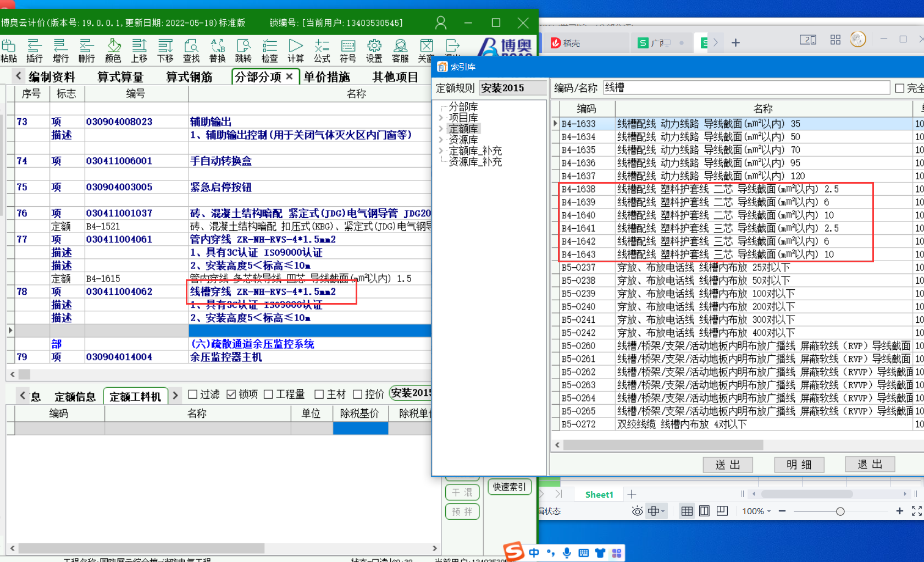Click the 干混 button

click(462, 492)
